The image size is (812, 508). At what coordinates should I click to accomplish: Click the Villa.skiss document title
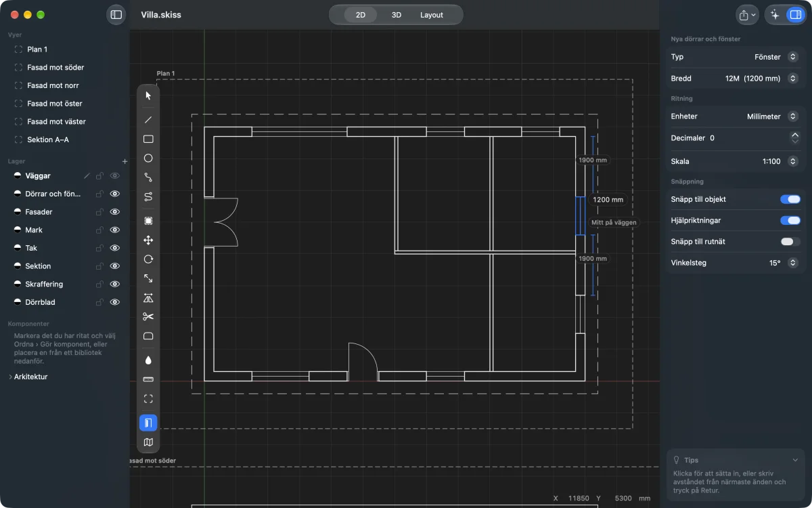[161, 14]
